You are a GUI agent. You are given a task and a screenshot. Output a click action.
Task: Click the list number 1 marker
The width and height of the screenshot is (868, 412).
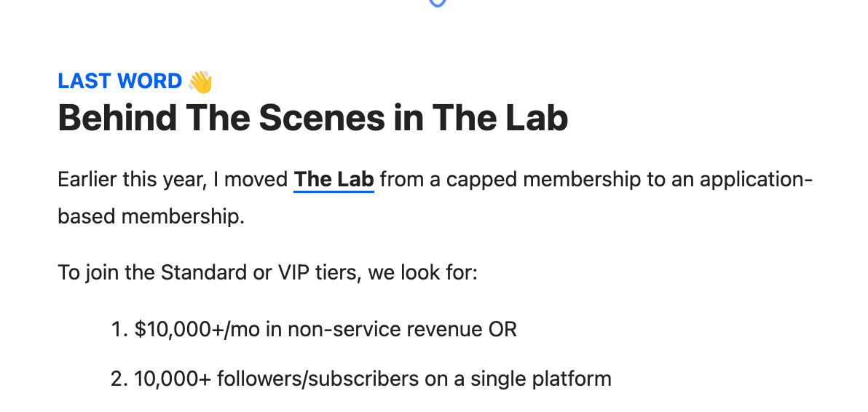point(119,329)
